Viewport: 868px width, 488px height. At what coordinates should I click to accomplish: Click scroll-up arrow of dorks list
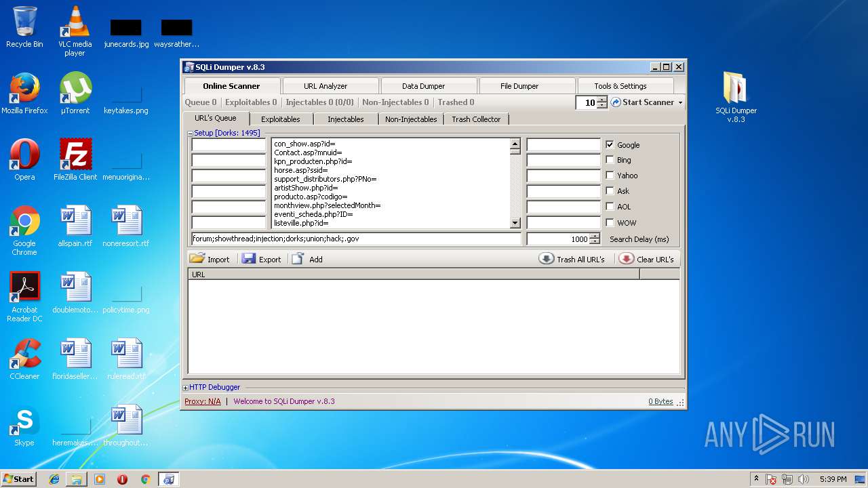[515, 144]
